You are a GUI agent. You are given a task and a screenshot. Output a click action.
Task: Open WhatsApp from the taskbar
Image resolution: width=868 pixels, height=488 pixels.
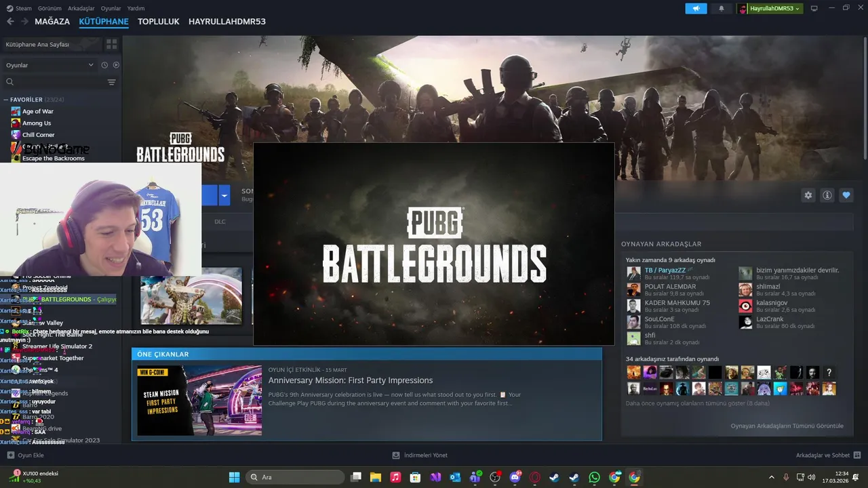595,477
